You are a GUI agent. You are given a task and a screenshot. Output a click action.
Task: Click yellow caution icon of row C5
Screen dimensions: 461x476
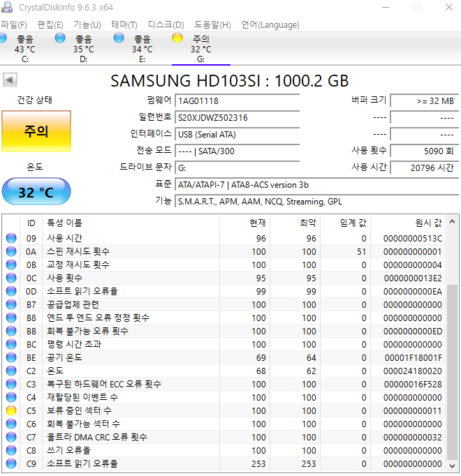(11, 410)
